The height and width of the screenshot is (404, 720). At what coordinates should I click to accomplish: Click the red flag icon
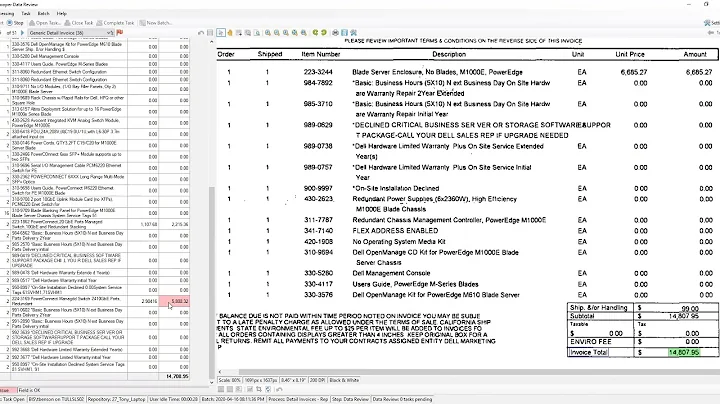point(120,33)
